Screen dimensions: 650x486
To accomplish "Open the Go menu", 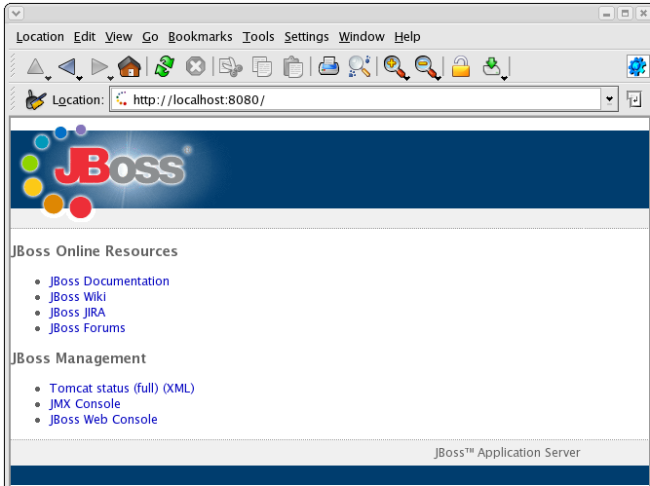I will point(150,36).
